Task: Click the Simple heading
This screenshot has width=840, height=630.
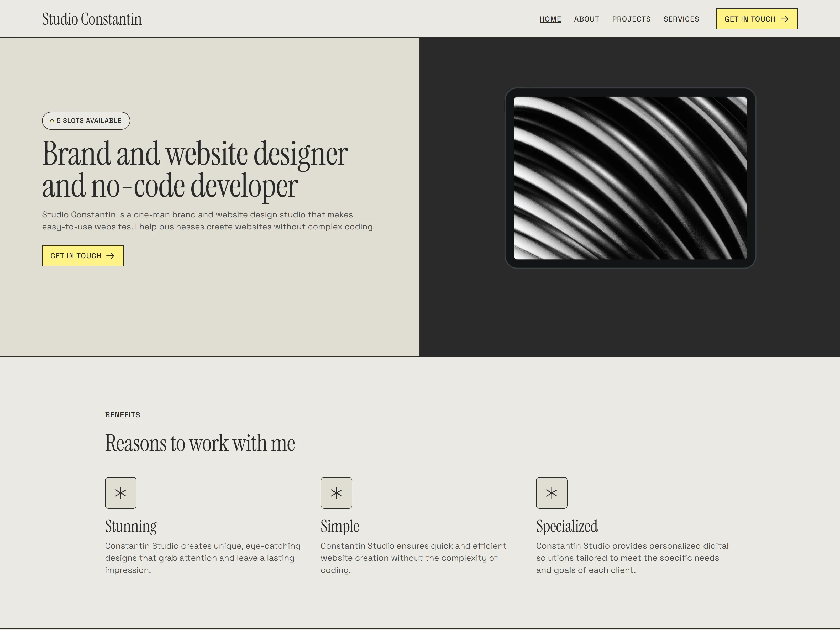Action: point(339,526)
